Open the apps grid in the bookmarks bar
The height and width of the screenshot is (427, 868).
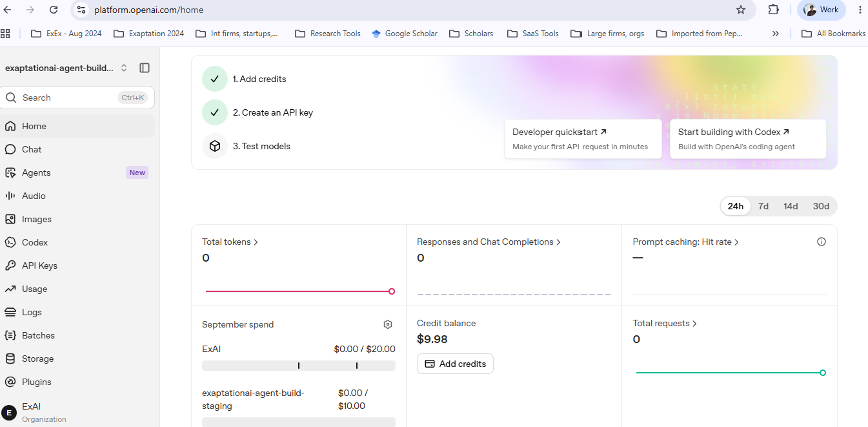click(6, 34)
